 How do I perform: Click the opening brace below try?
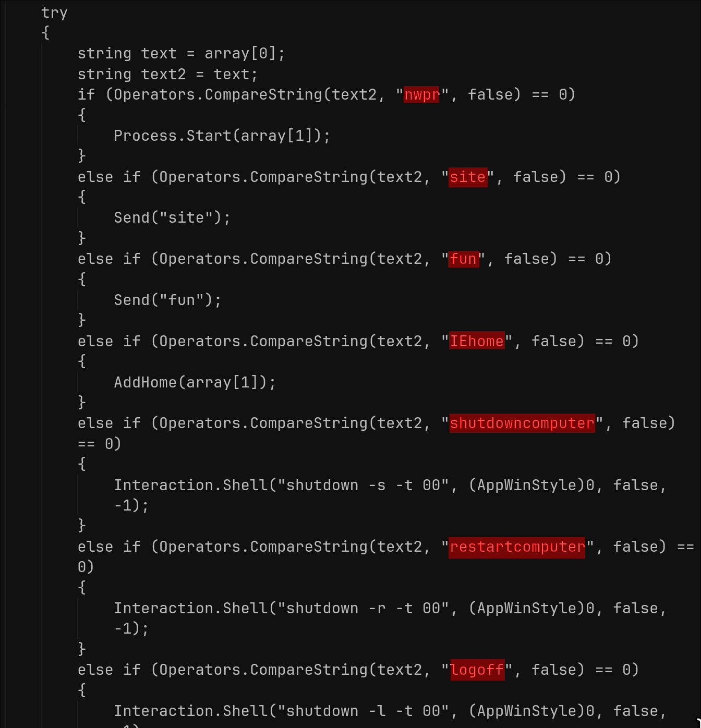46,33
